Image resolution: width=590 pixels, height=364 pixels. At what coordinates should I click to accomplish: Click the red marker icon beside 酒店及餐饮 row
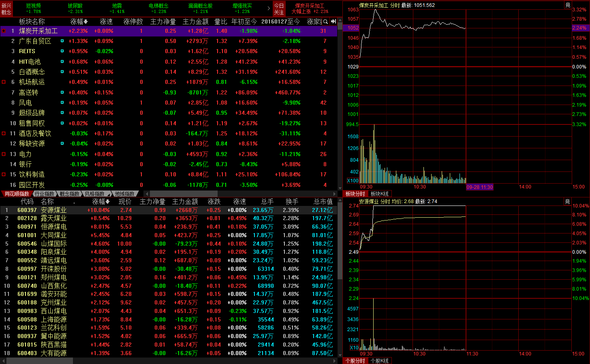click(x=4, y=133)
